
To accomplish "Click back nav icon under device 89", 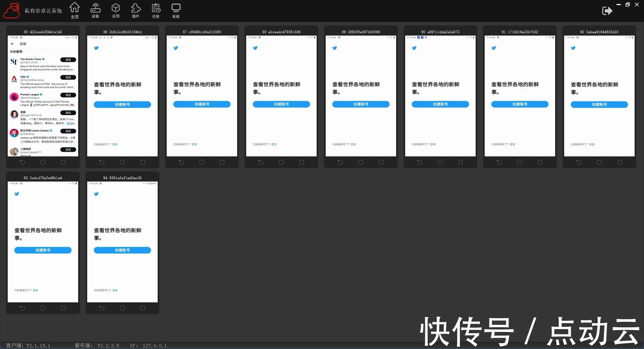I will point(340,162).
